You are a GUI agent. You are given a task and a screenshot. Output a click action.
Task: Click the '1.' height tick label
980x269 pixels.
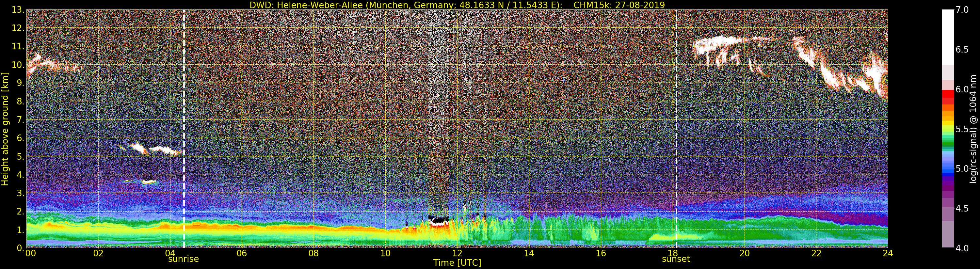pyautogui.click(x=21, y=229)
